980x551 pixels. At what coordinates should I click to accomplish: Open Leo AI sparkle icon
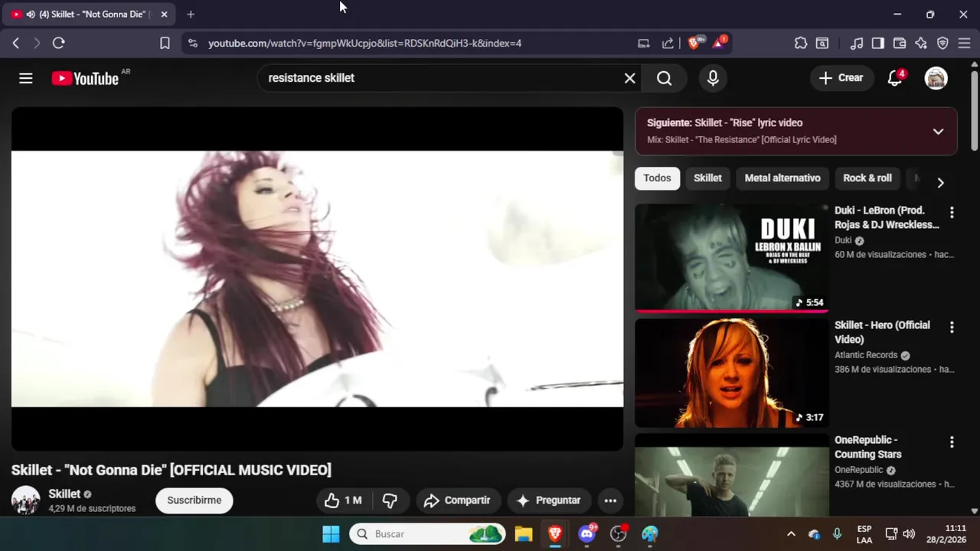(921, 43)
